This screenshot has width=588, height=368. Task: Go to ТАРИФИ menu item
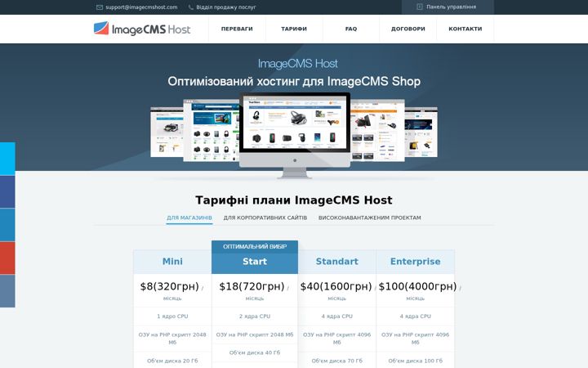[x=294, y=29]
